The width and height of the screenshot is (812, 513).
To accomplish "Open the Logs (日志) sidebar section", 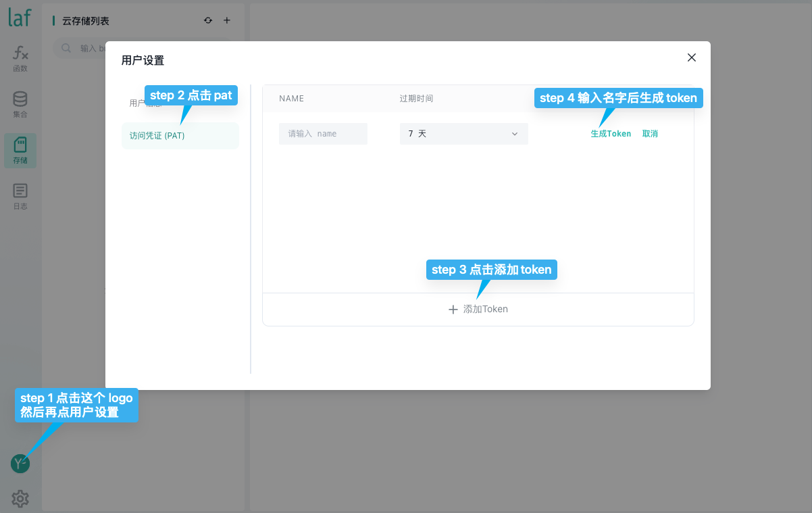I will (x=20, y=196).
